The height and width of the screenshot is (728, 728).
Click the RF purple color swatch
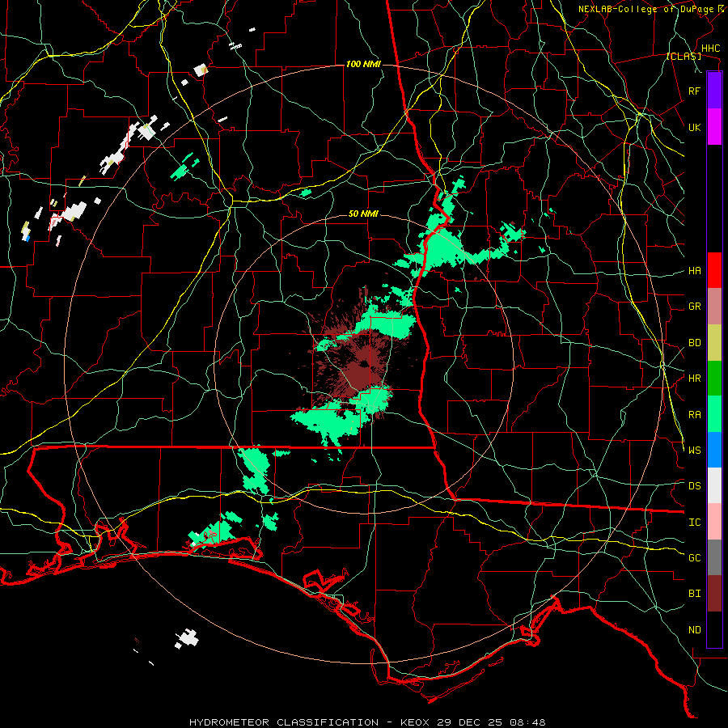tap(714, 91)
